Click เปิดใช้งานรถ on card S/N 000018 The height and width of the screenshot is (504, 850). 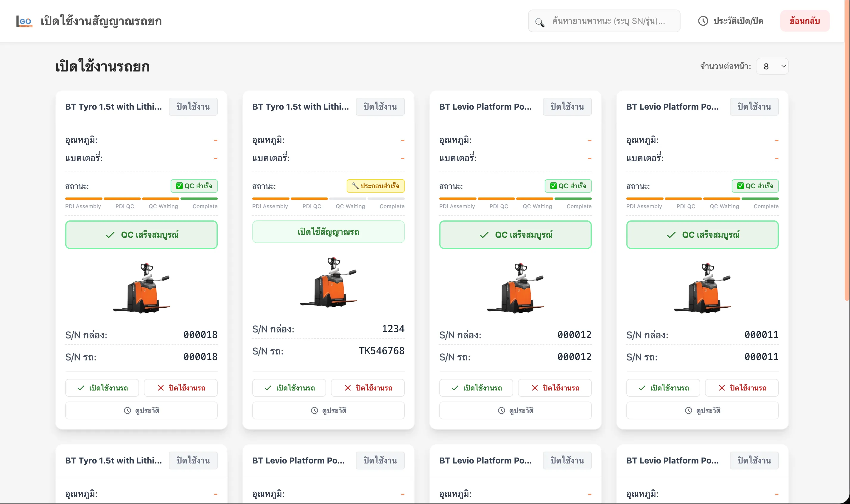(x=102, y=388)
